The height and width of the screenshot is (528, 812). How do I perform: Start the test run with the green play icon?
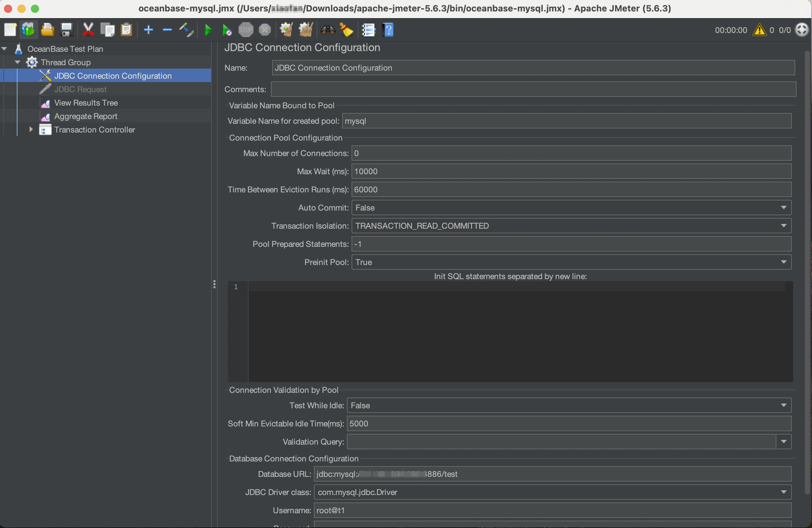coord(208,30)
